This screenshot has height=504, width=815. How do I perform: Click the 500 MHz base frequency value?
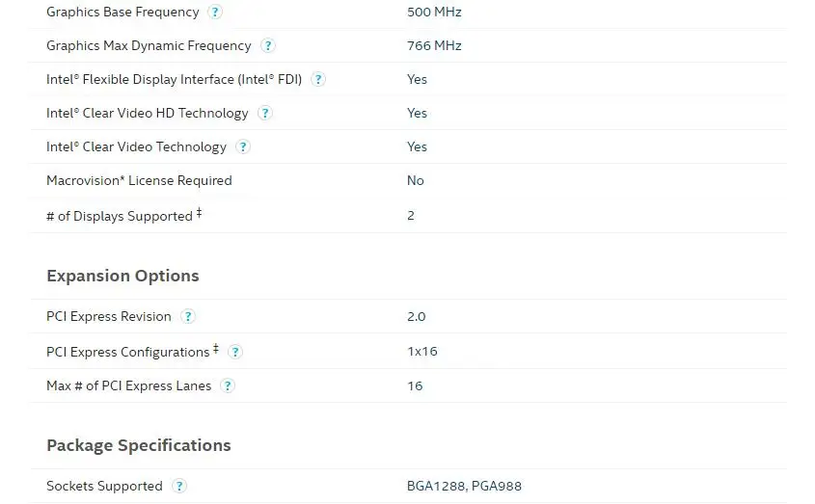(434, 12)
